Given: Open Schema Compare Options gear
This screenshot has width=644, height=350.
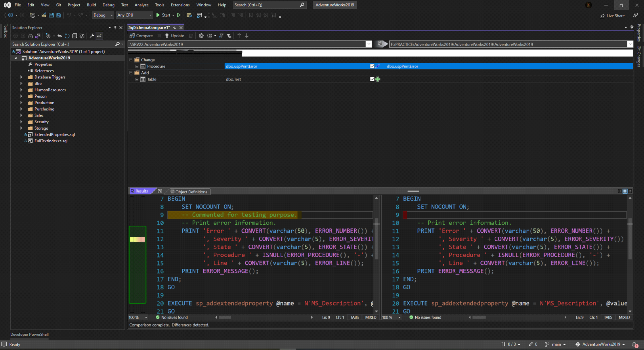Looking at the screenshot, I should (201, 35).
